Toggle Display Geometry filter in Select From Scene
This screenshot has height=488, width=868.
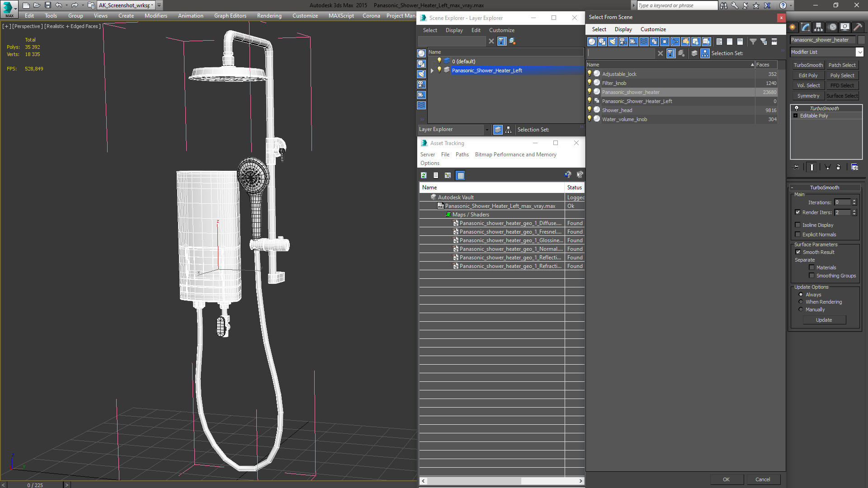[592, 42]
